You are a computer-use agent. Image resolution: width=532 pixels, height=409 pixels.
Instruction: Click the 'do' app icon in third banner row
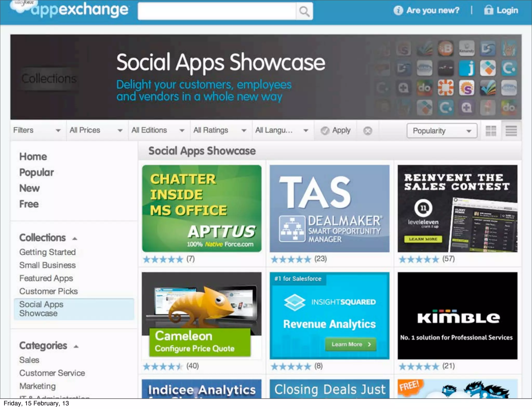point(425,88)
